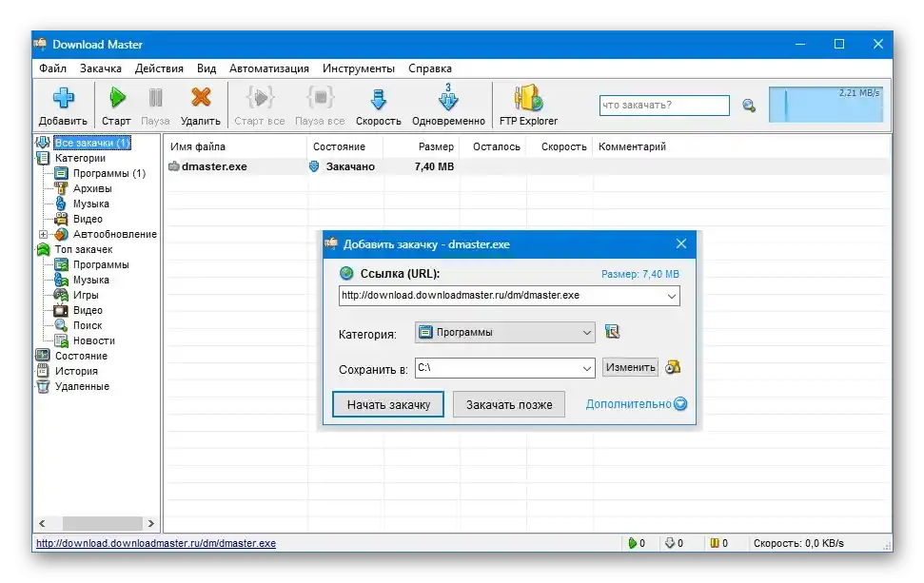Click the search magnifier icon in the toolbar
Viewport: 924px width, 583px height.
tap(749, 106)
